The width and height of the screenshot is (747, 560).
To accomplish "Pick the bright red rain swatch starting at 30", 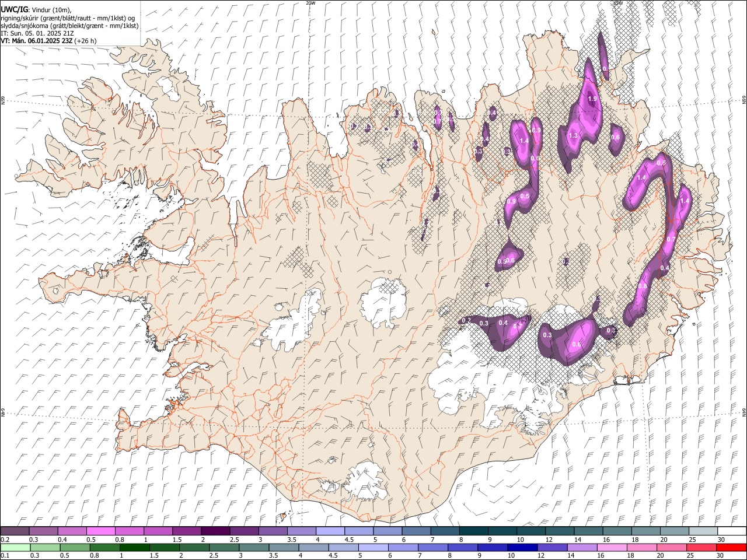I will pyautogui.click(x=731, y=547).
